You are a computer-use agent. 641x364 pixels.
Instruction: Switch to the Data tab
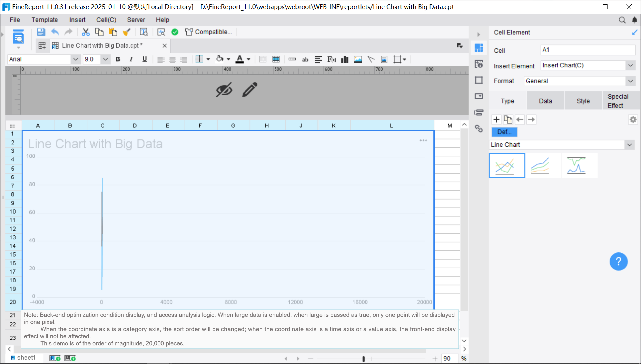click(545, 101)
